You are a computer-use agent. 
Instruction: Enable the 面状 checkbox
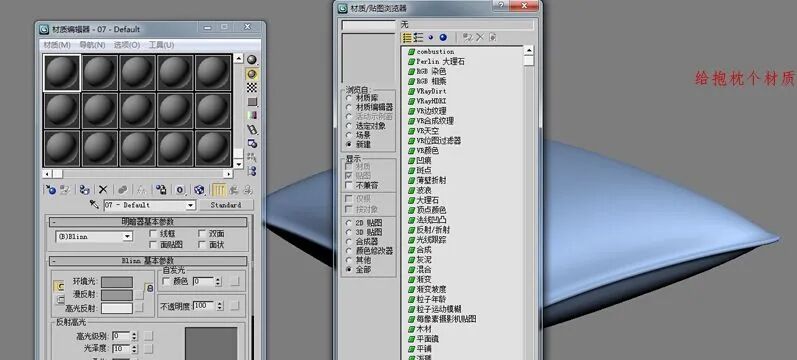[202, 245]
